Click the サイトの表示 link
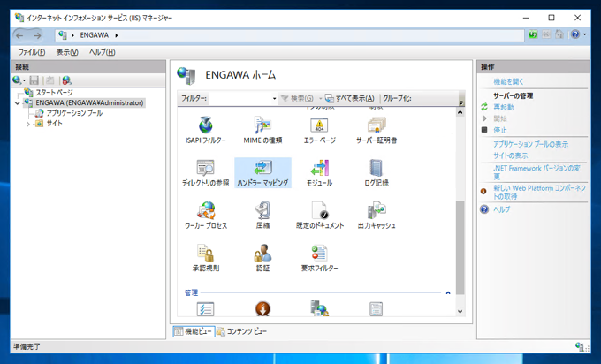 click(511, 155)
